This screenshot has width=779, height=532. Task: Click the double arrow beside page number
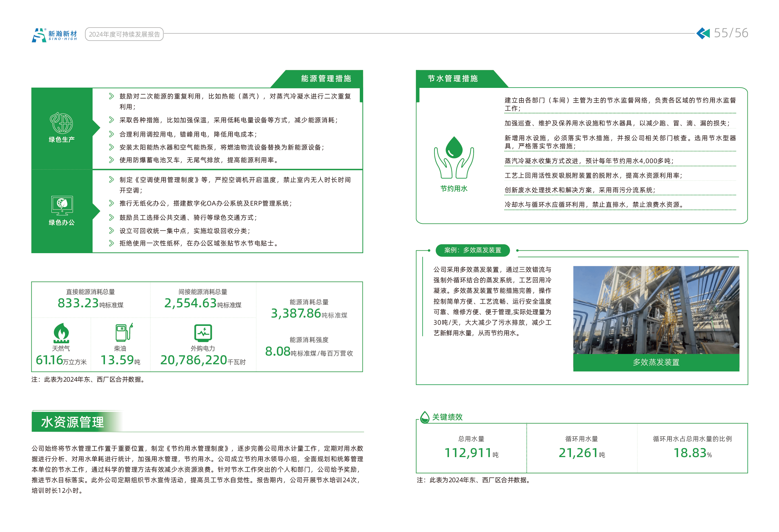point(703,33)
